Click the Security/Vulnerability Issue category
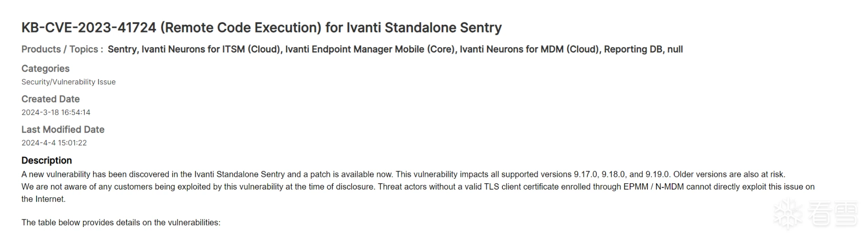The width and height of the screenshot is (868, 241). 68,82
